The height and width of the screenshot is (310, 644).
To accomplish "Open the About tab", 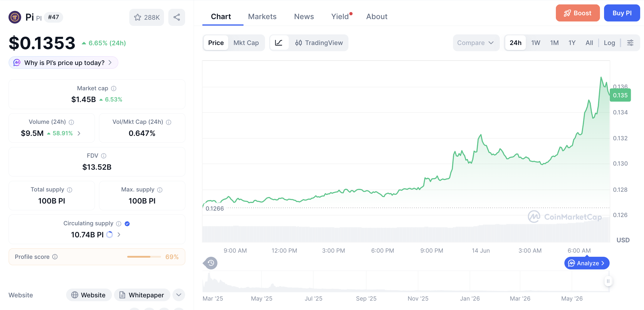I will click(377, 17).
